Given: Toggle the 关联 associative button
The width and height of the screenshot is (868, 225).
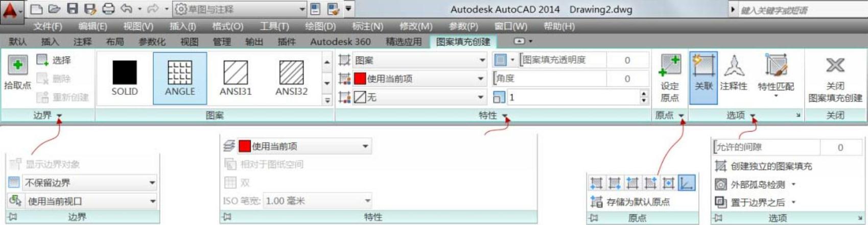Looking at the screenshot, I should (703, 78).
